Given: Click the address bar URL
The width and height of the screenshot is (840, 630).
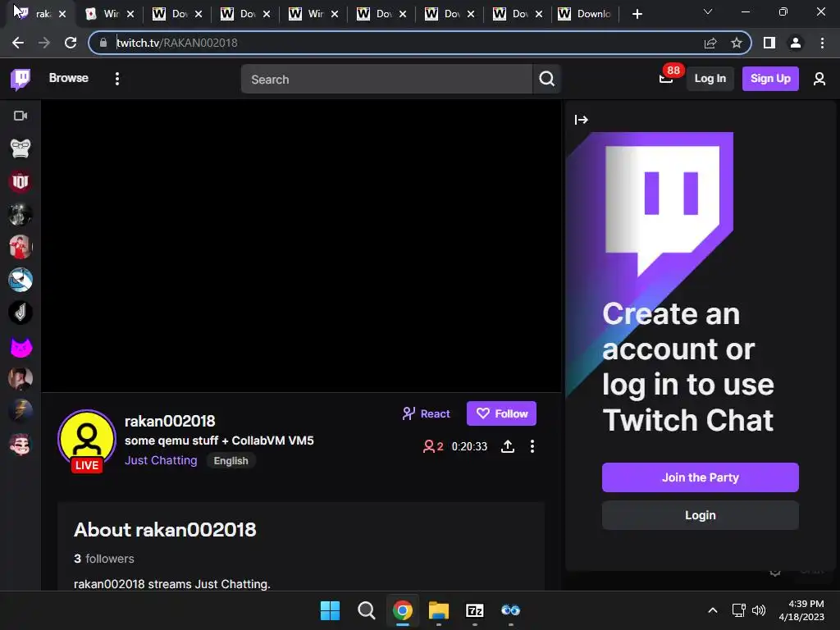Looking at the screenshot, I should (x=177, y=43).
